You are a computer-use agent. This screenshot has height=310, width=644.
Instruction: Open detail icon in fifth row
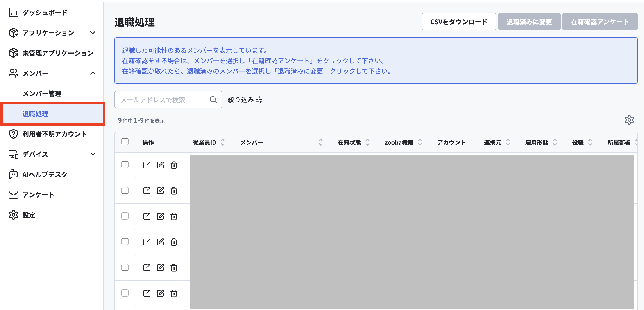tap(147, 268)
